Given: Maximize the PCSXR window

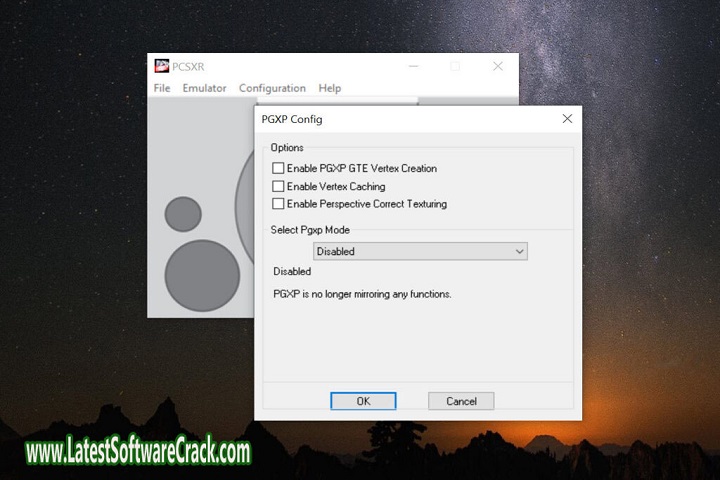Looking at the screenshot, I should [x=455, y=66].
